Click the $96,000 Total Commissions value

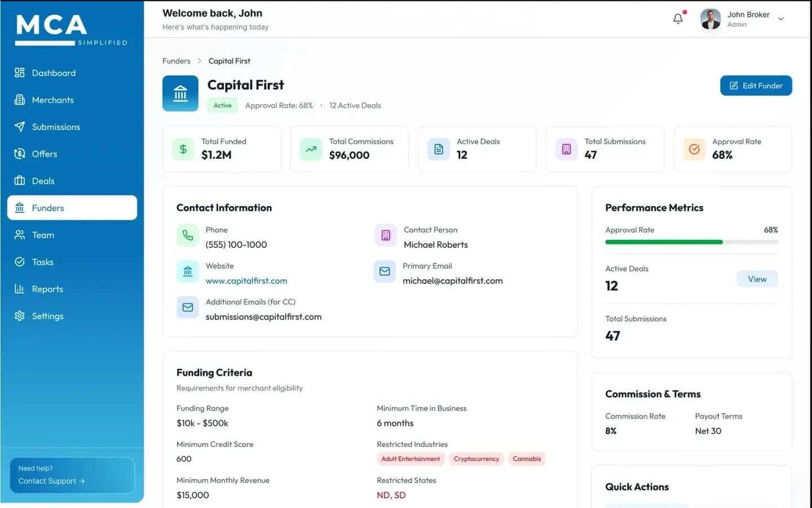(349, 155)
